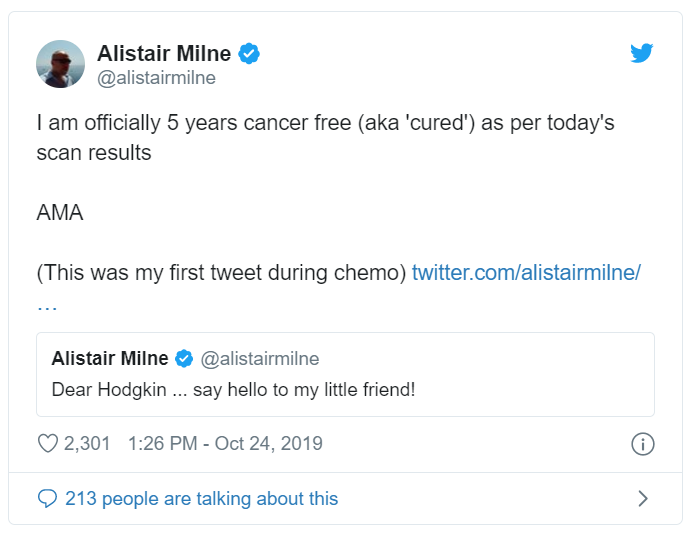
Task: Click the Twitter bird logo
Action: [x=642, y=53]
